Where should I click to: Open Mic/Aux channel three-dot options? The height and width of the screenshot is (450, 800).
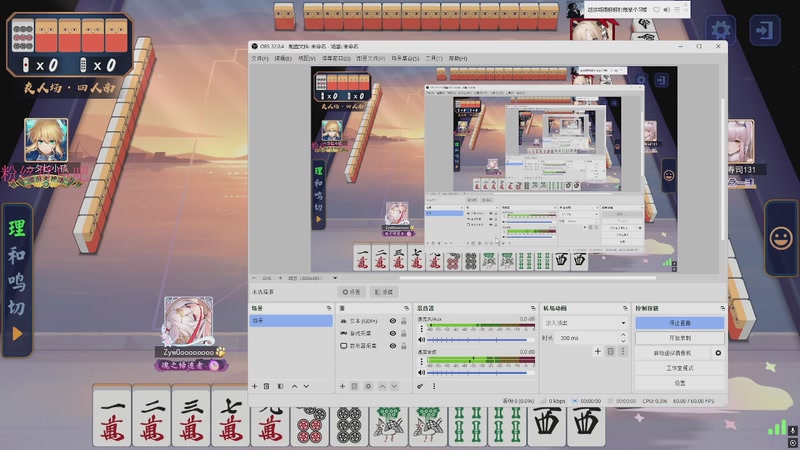tap(422, 329)
